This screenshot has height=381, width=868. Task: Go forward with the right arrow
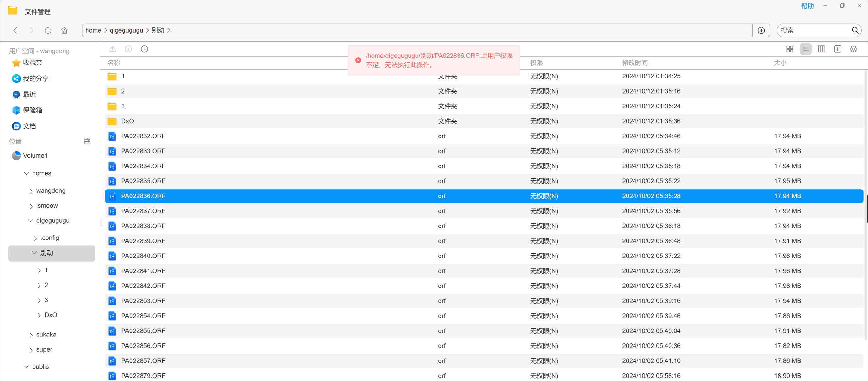[31, 30]
